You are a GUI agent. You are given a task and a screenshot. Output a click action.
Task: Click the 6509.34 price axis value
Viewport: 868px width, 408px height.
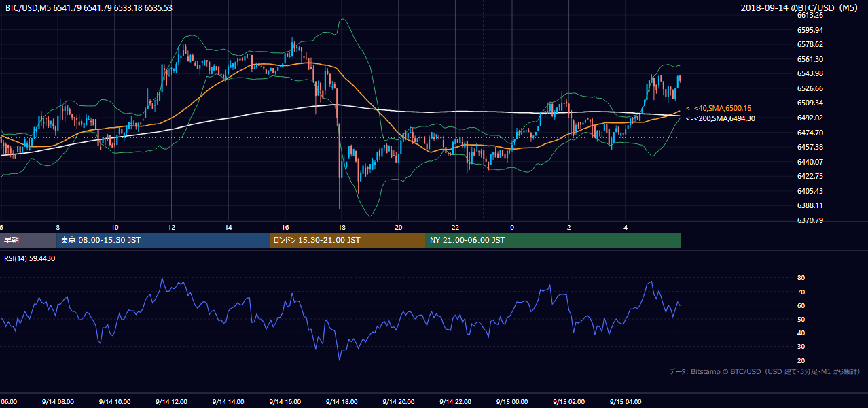810,103
